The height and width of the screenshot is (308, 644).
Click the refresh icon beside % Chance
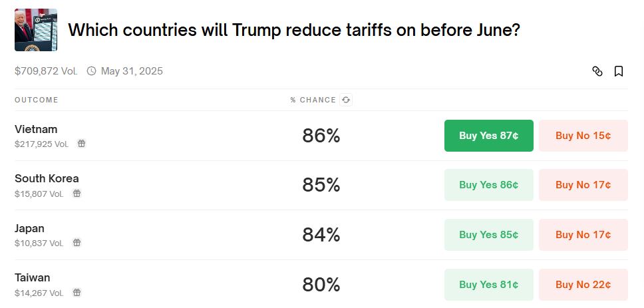[345, 100]
